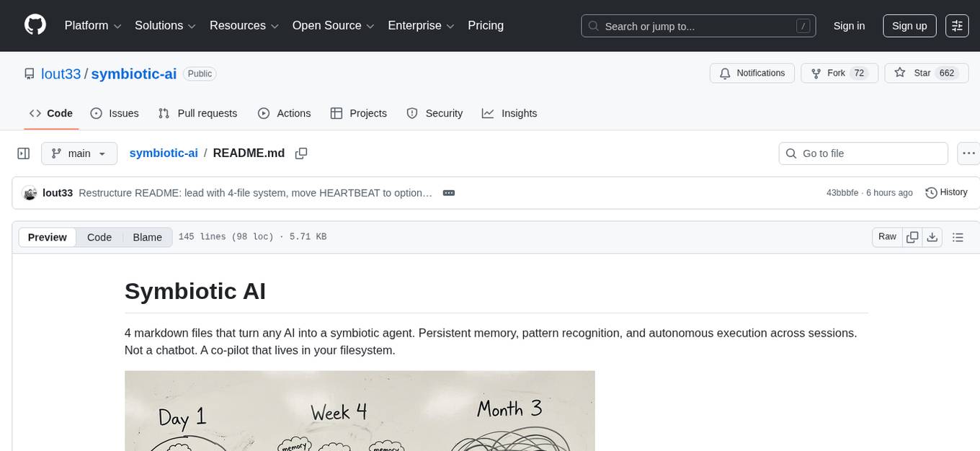The height and width of the screenshot is (451, 980).
Task: Collapse the file tree side panel
Action: tap(24, 153)
